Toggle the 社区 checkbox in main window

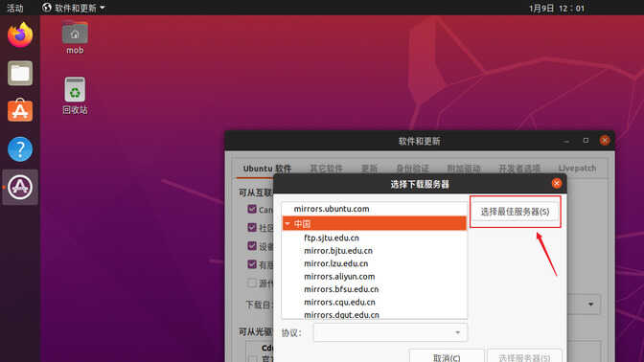(252, 227)
